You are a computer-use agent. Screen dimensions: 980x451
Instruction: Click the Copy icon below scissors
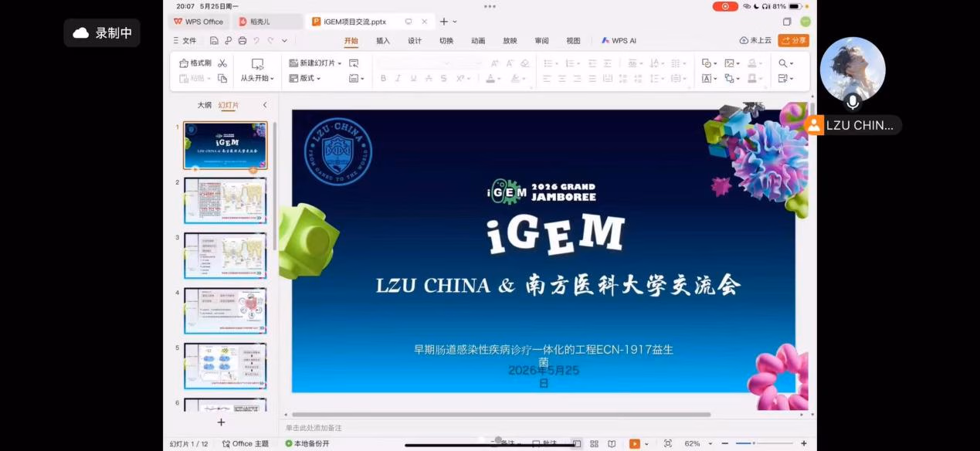pyautogui.click(x=222, y=78)
